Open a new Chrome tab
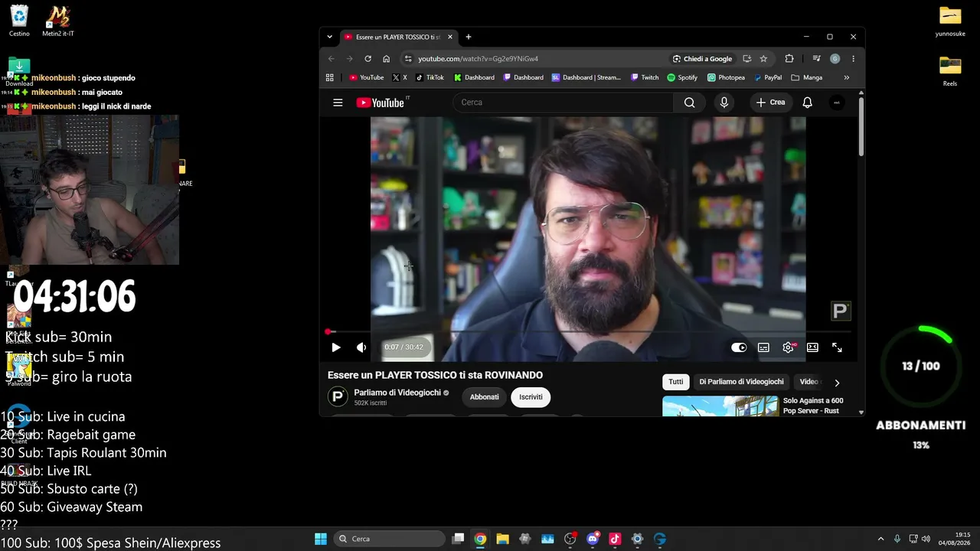980x551 pixels. [x=469, y=37]
